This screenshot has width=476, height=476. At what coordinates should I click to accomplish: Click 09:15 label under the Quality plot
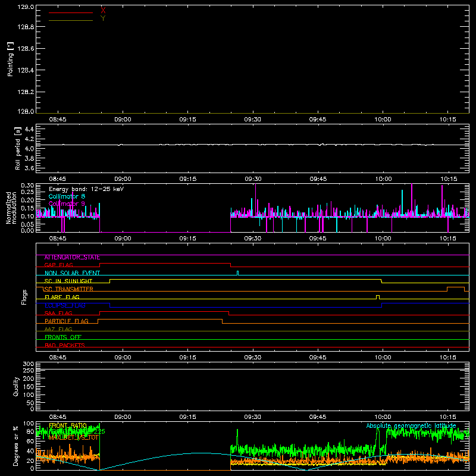coord(187,417)
